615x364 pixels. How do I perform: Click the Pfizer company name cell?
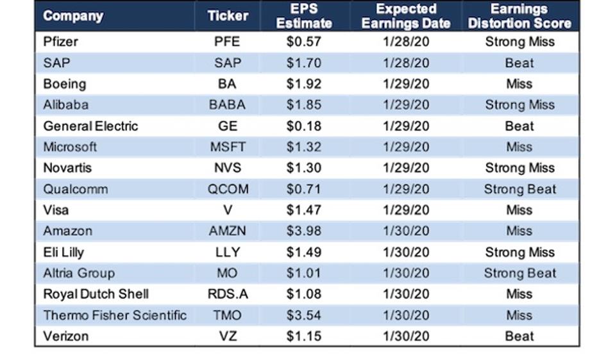60,42
